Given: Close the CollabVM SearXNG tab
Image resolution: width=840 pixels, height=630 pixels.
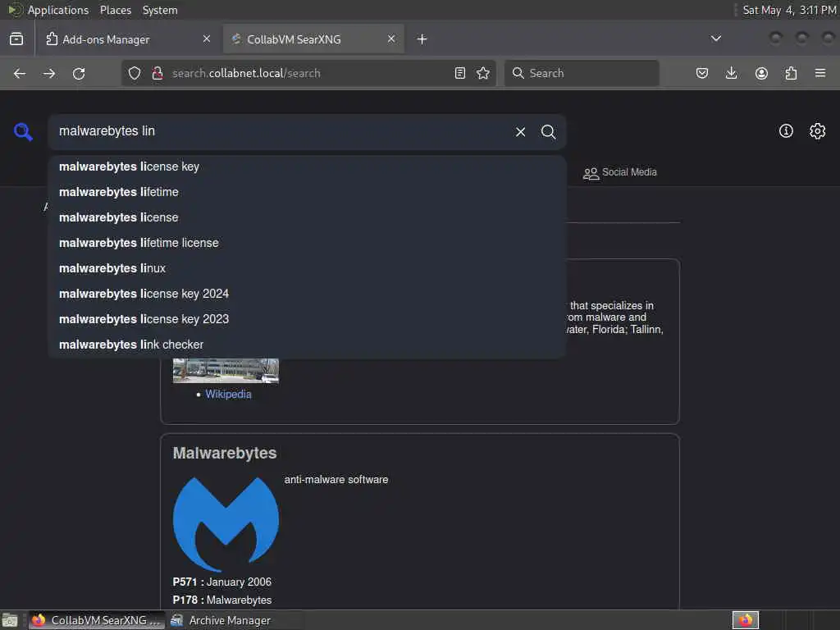Looking at the screenshot, I should click(391, 39).
